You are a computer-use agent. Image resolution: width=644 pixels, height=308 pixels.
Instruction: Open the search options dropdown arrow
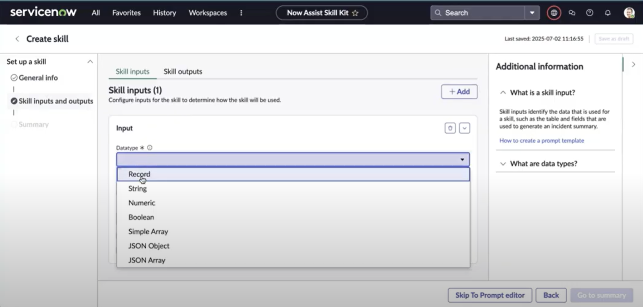click(x=532, y=13)
